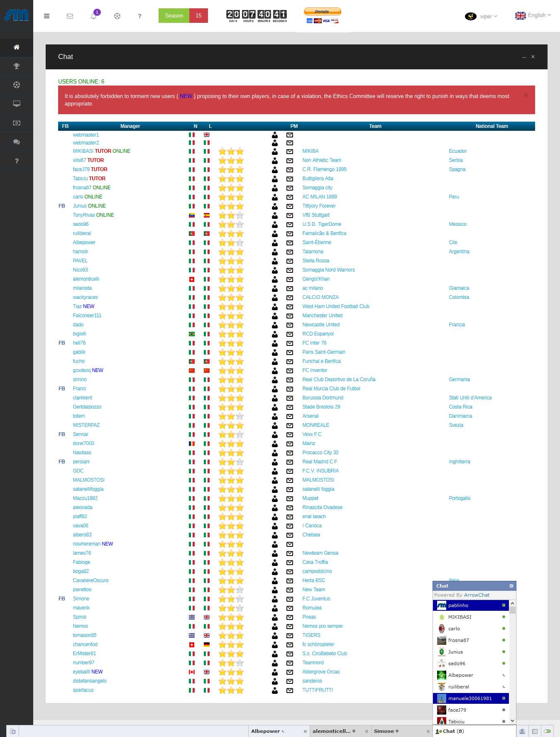Open the ArrowChat link
560x737 pixels.
pyautogui.click(x=477, y=595)
